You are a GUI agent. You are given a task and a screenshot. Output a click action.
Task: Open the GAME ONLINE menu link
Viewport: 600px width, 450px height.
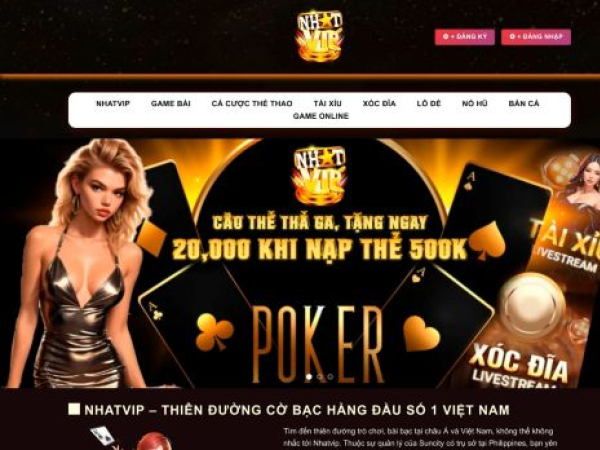(x=321, y=116)
